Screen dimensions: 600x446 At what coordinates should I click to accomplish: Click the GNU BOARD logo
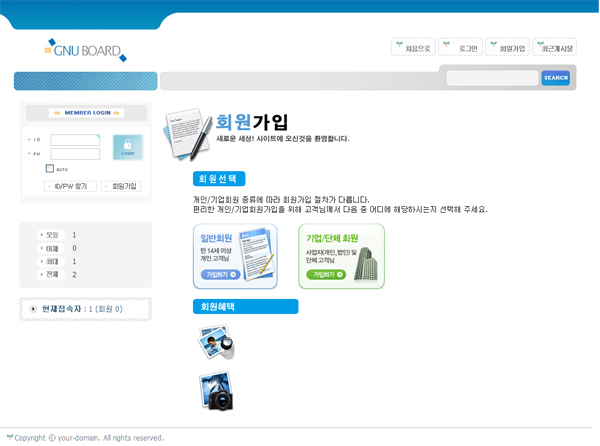pos(86,50)
